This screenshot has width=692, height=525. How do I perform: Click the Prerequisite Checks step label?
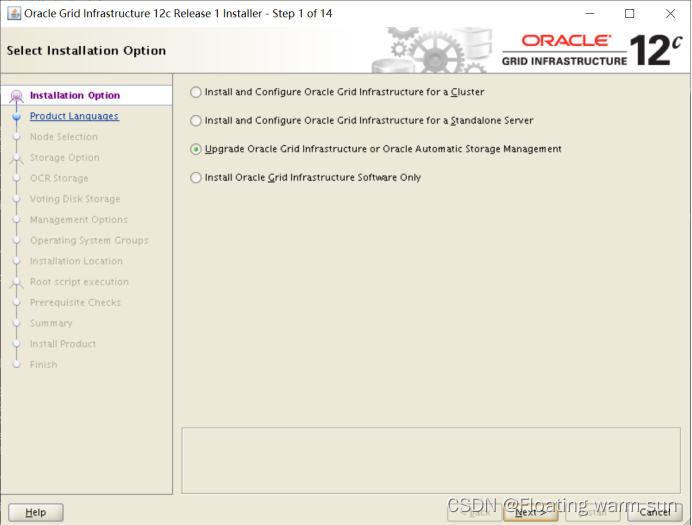click(x=75, y=303)
